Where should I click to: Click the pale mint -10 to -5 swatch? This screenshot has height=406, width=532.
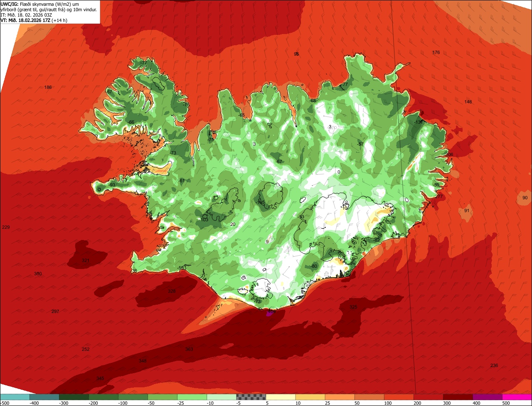point(222,397)
